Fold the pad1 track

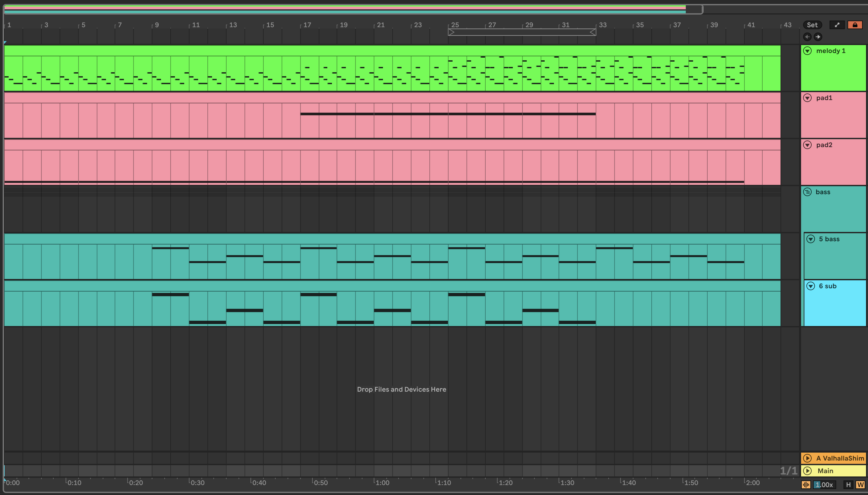807,98
